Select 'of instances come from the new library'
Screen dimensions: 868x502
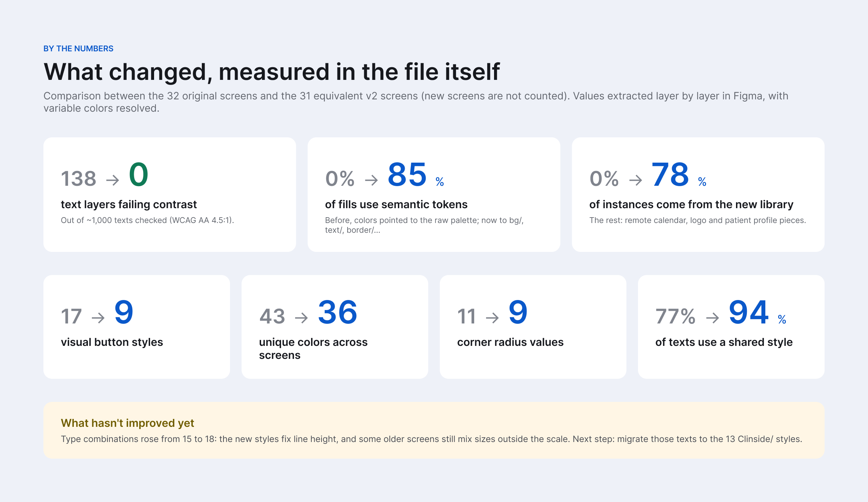tap(691, 205)
